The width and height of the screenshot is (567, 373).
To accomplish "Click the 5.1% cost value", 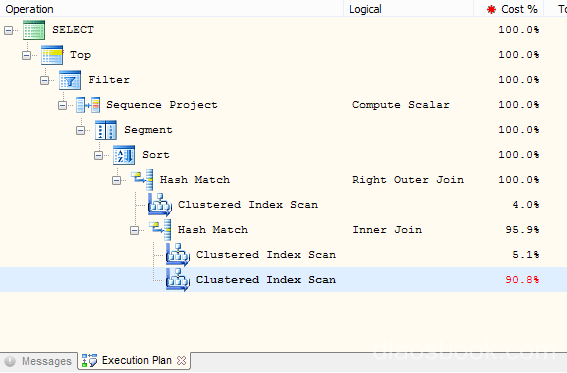I will tap(526, 255).
